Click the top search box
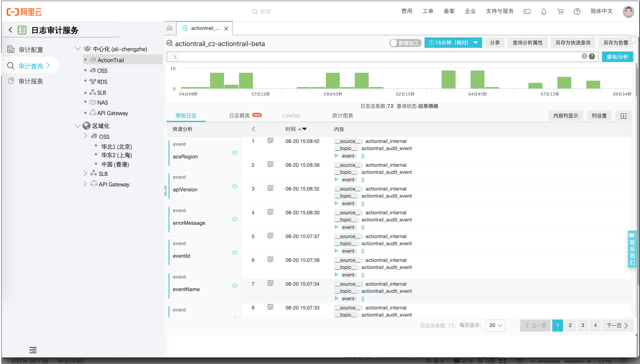This screenshot has width=640, height=364. [261, 12]
